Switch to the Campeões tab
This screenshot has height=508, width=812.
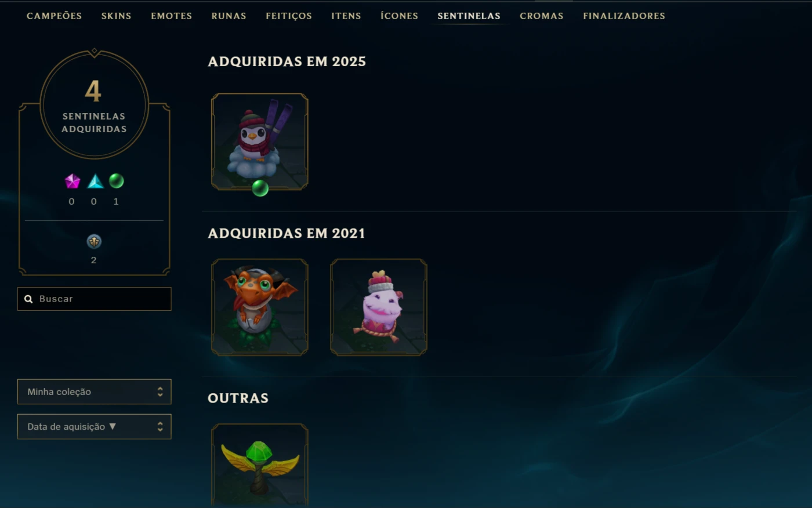point(55,16)
